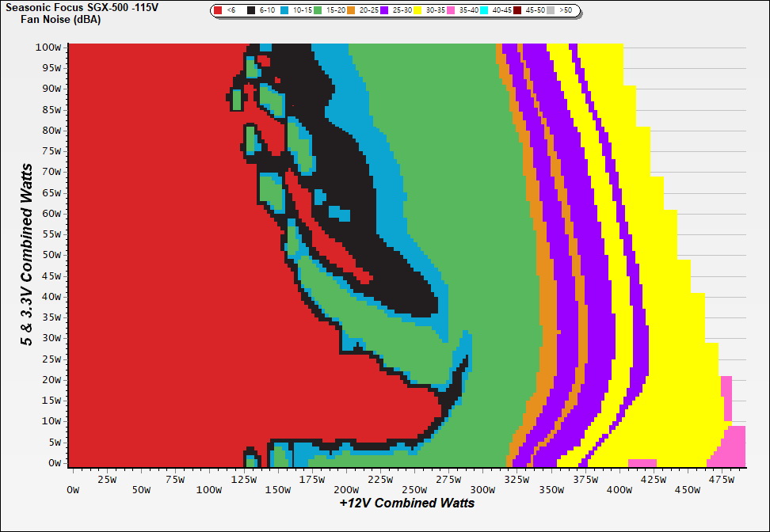Select the black 6-10 legend swatch
This screenshot has width=770, height=532.
(x=253, y=11)
